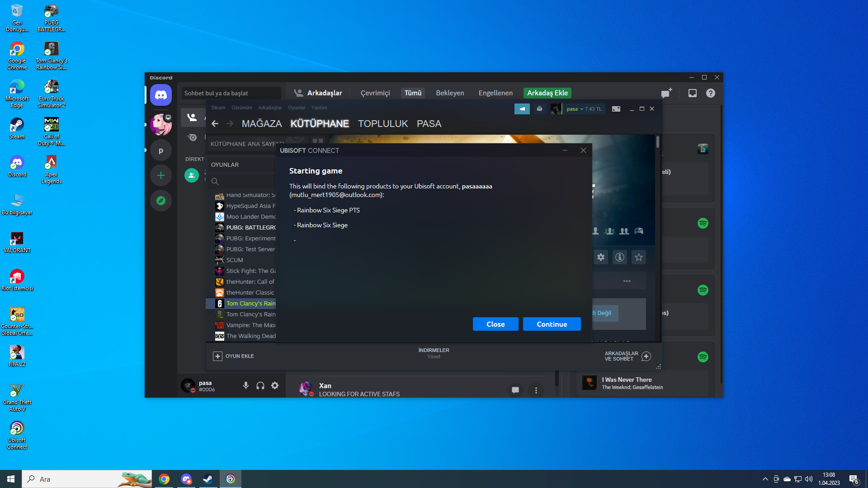Open ARKADAŞLAR VE SOHBET friends chat

pos(627,356)
